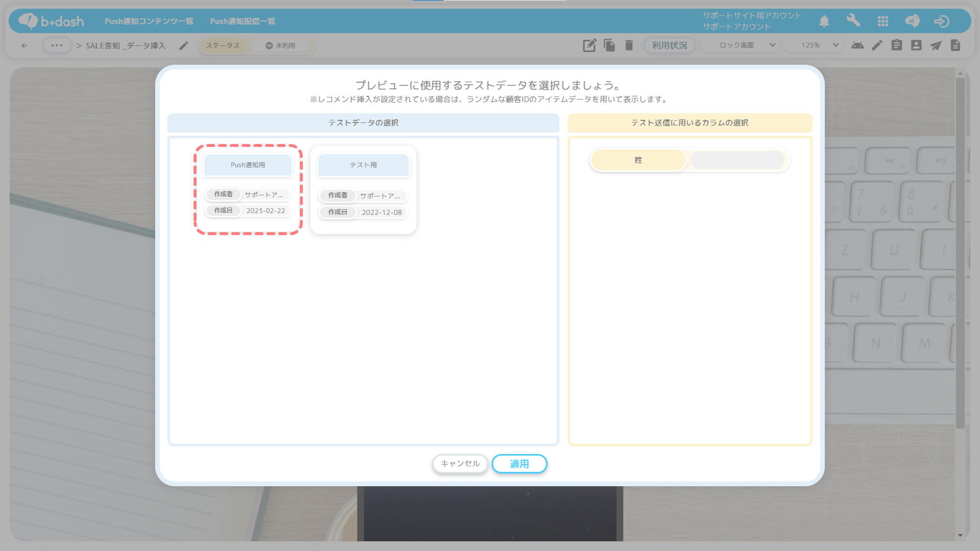Click the logout arrow icon
This screenshot has width=980, height=551.
[941, 21]
